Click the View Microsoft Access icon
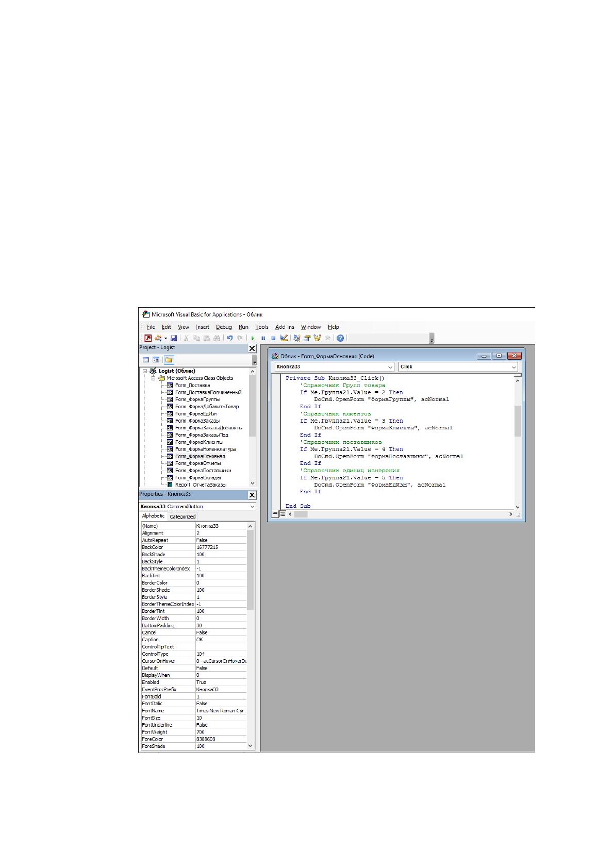This screenshot has width=614, height=868. click(148, 338)
